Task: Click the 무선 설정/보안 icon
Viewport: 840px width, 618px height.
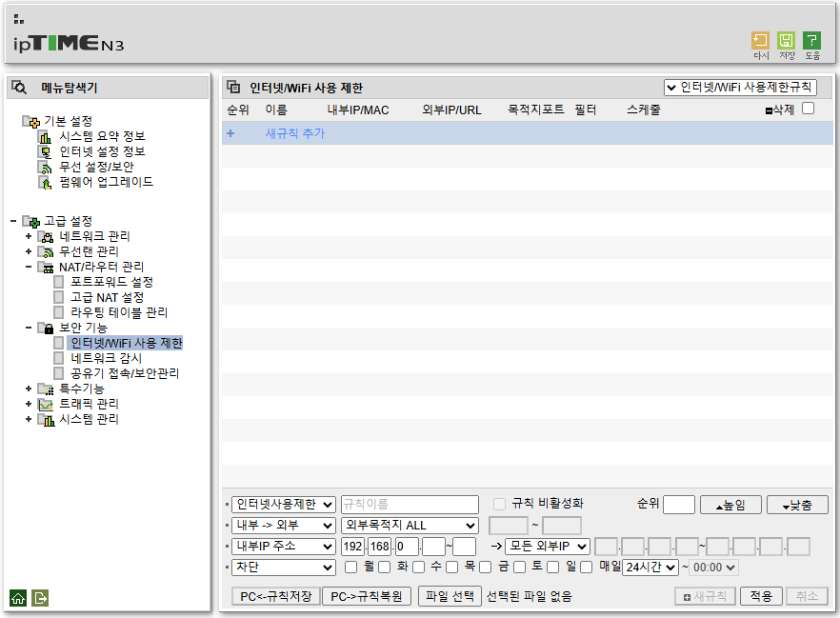Action: [45, 168]
